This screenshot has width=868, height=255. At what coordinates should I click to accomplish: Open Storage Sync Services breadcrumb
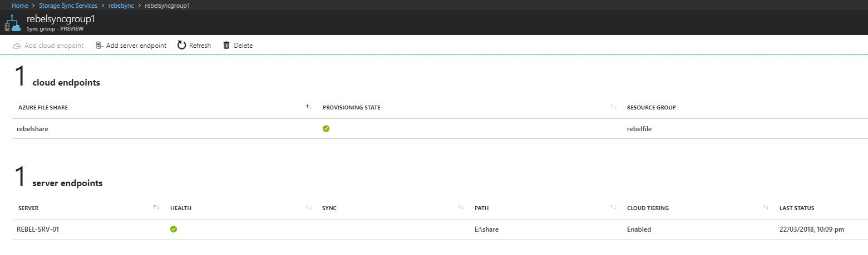pyautogui.click(x=68, y=6)
